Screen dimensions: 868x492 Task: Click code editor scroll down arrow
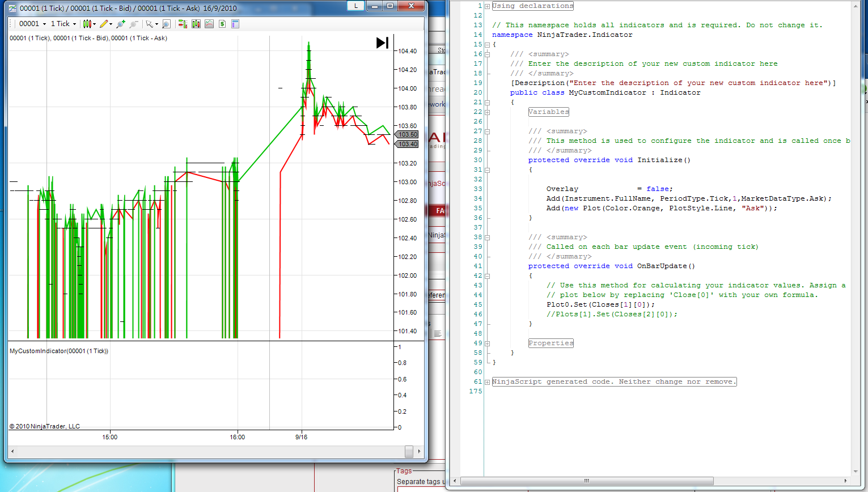[856, 471]
